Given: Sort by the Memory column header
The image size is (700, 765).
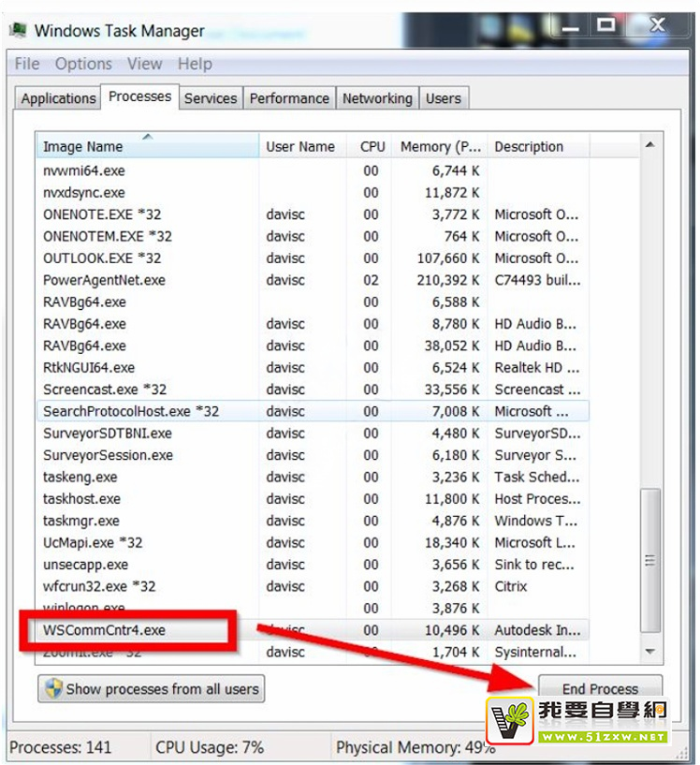Looking at the screenshot, I should [439, 147].
